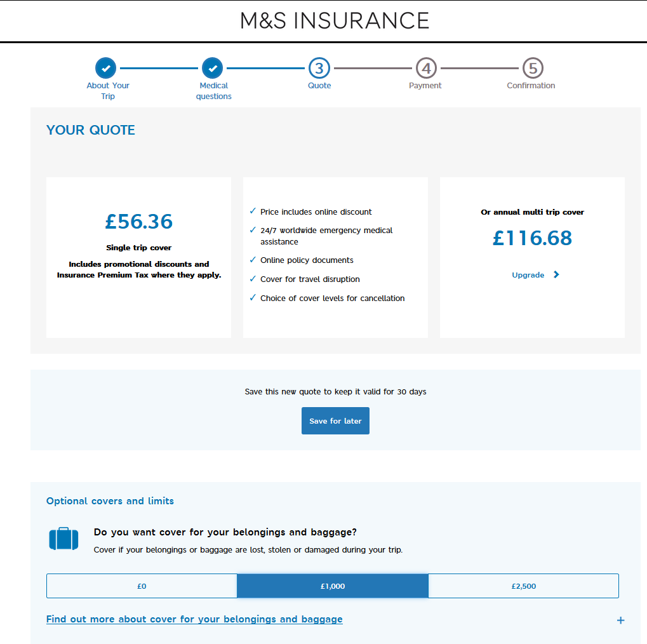
Task: Click the M&S INSURANCE logo
Action: point(335,20)
